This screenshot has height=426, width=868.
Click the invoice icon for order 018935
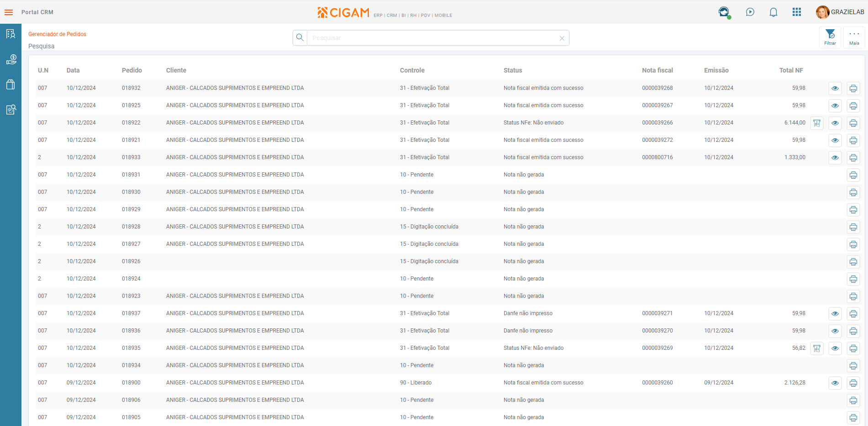[817, 348]
